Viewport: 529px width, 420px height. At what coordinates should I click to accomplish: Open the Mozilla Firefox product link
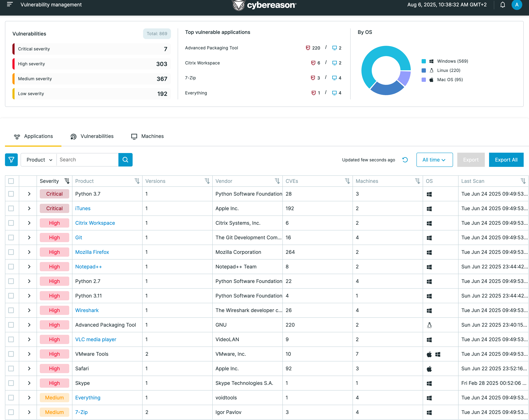pos(92,252)
